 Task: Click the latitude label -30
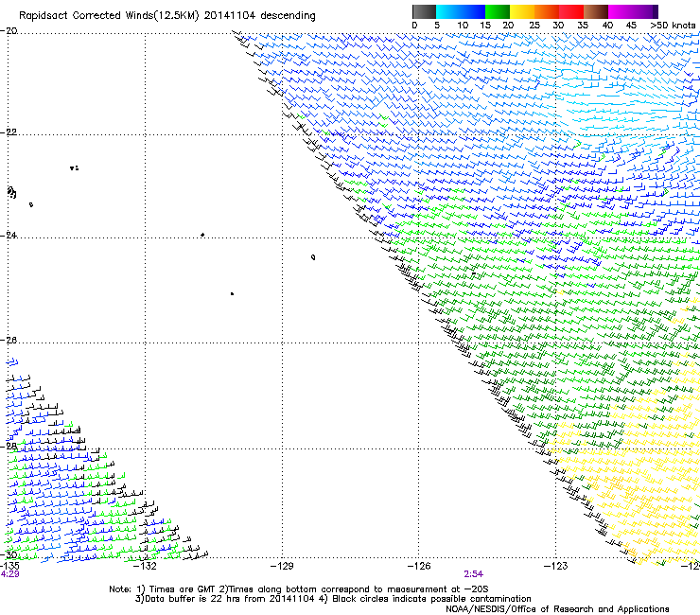coord(9,555)
